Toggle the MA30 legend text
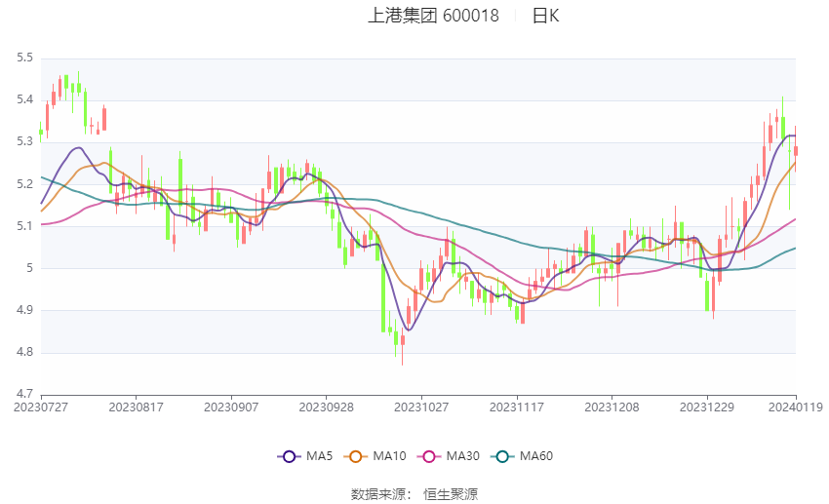The height and width of the screenshot is (504, 829). click(461, 456)
